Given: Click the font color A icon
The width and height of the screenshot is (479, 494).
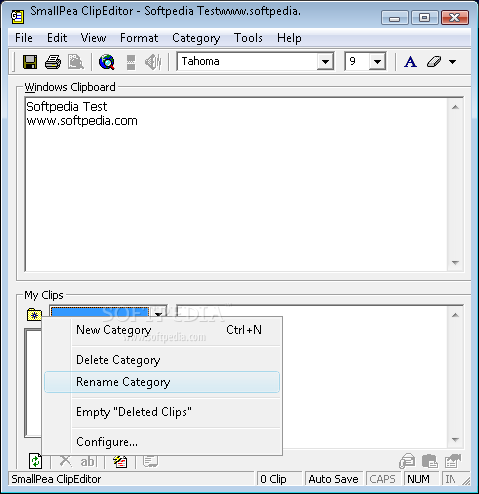Looking at the screenshot, I should point(410,62).
